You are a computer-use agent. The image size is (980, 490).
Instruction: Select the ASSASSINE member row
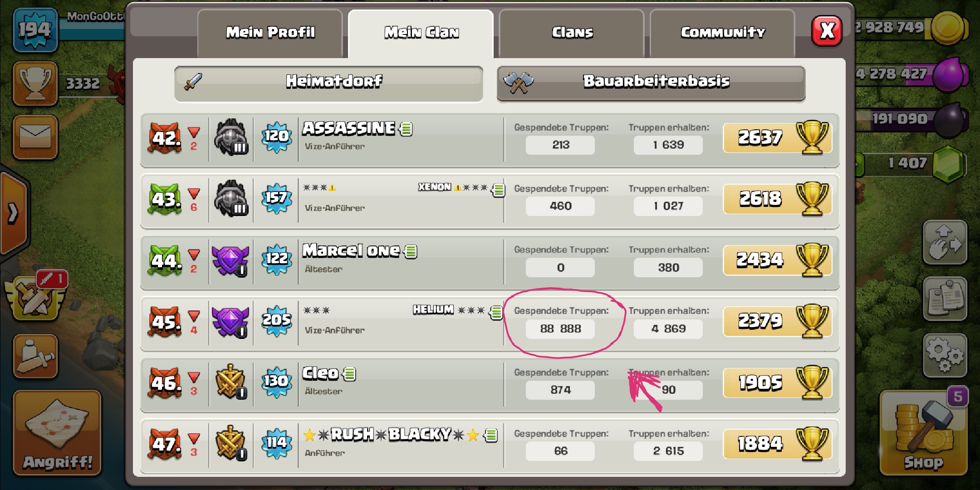click(x=490, y=140)
